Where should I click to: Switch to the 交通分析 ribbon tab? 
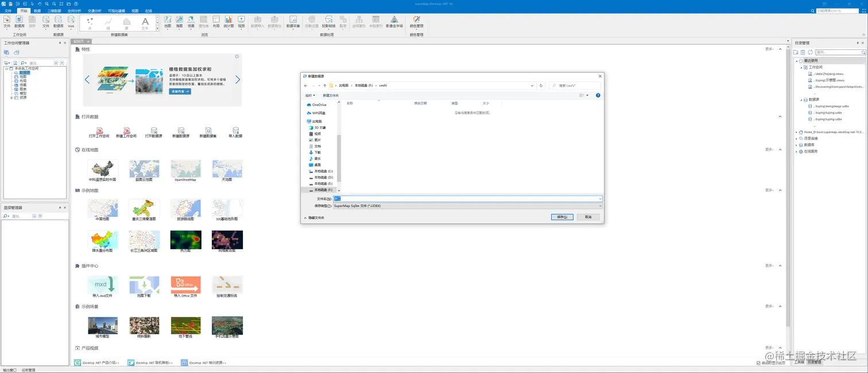point(95,10)
